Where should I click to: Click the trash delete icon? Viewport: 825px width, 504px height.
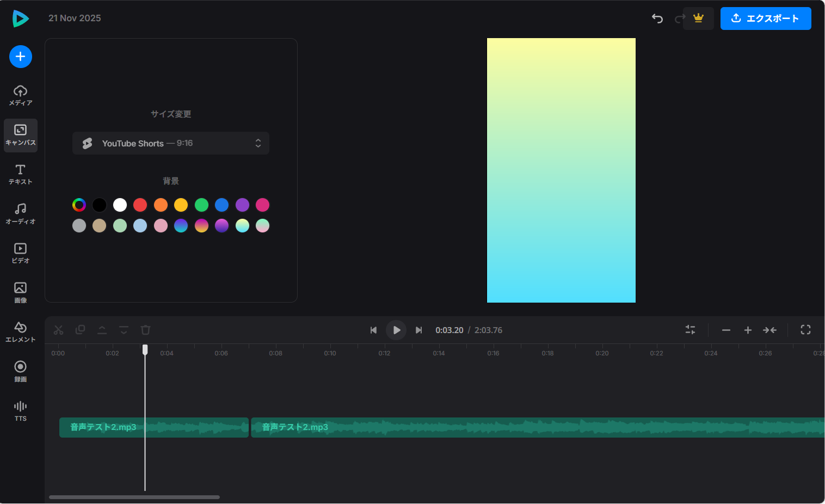pyautogui.click(x=145, y=330)
